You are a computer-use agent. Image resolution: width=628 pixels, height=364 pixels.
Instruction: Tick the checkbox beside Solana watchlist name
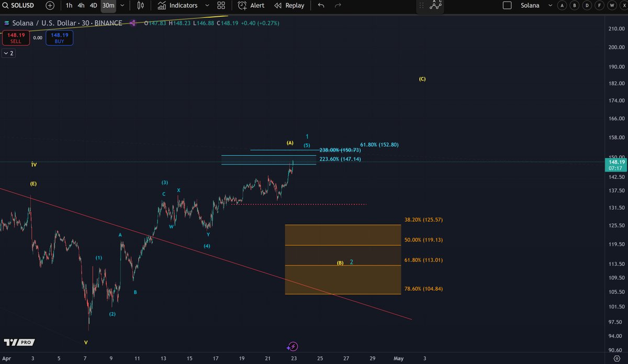click(508, 5)
